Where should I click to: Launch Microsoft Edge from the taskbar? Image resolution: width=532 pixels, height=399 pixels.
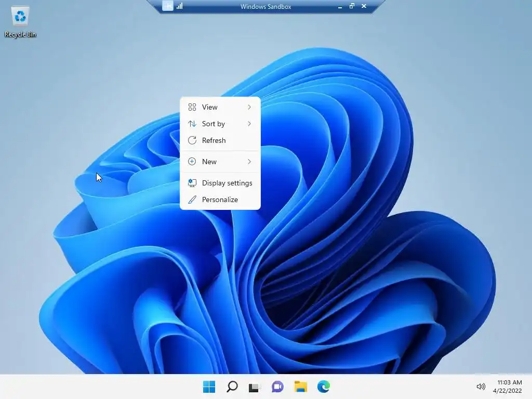(x=323, y=387)
